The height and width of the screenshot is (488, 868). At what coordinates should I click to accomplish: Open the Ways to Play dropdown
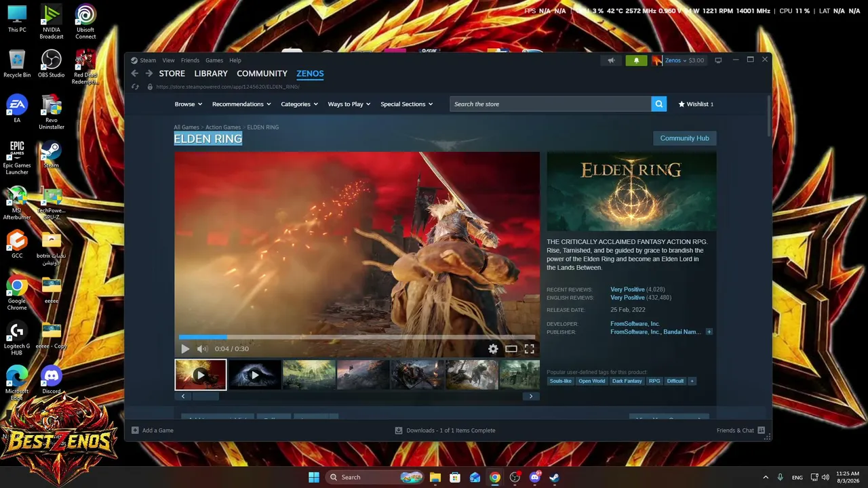(x=349, y=104)
